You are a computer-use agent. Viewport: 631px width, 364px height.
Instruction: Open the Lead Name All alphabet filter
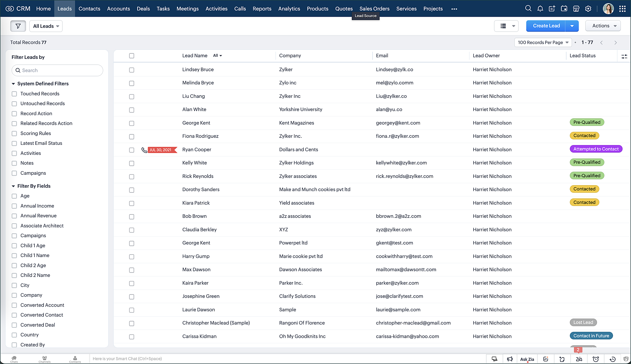(x=217, y=56)
